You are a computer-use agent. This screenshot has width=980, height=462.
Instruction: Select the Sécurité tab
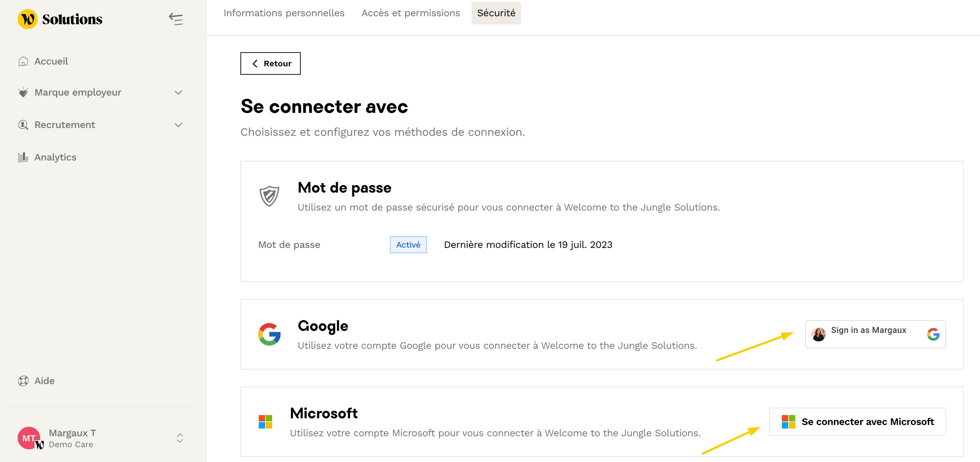pyautogui.click(x=496, y=13)
